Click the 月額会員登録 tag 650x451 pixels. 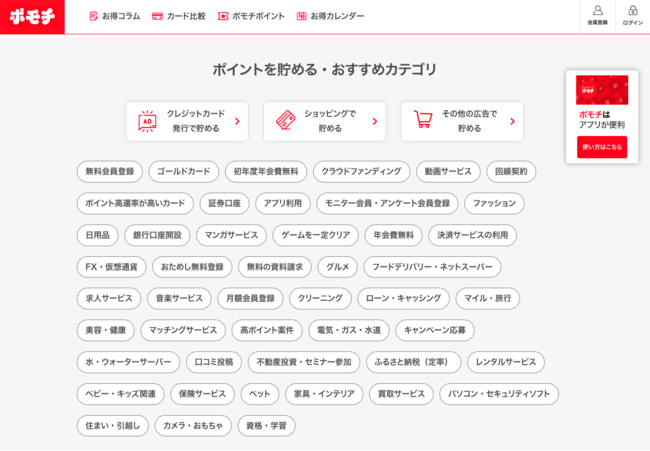pos(250,298)
